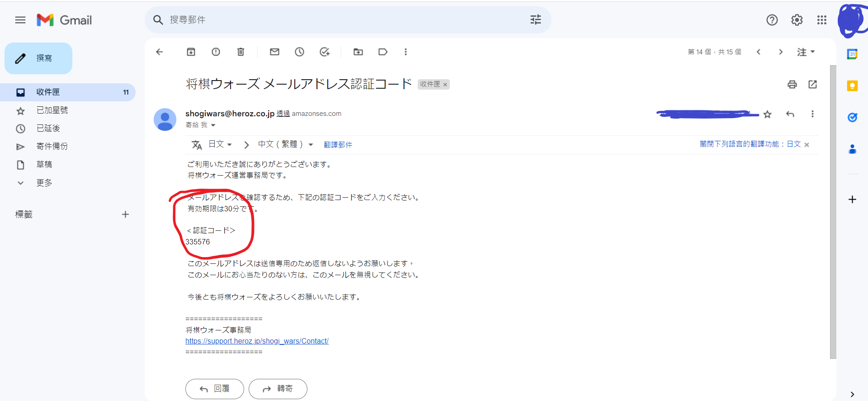868x401 pixels.
Task: Open toolbar more options dots
Action: 406,52
